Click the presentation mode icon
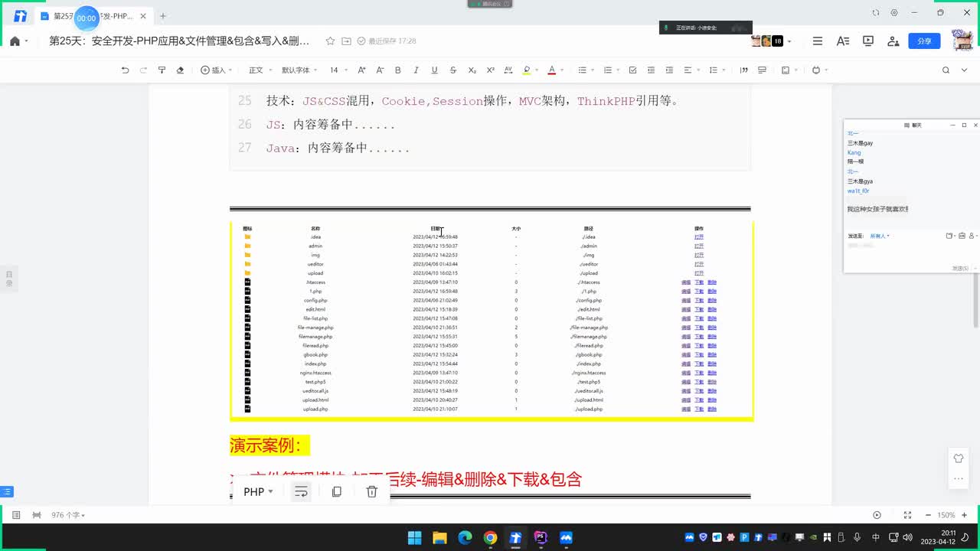 pyautogui.click(x=868, y=41)
